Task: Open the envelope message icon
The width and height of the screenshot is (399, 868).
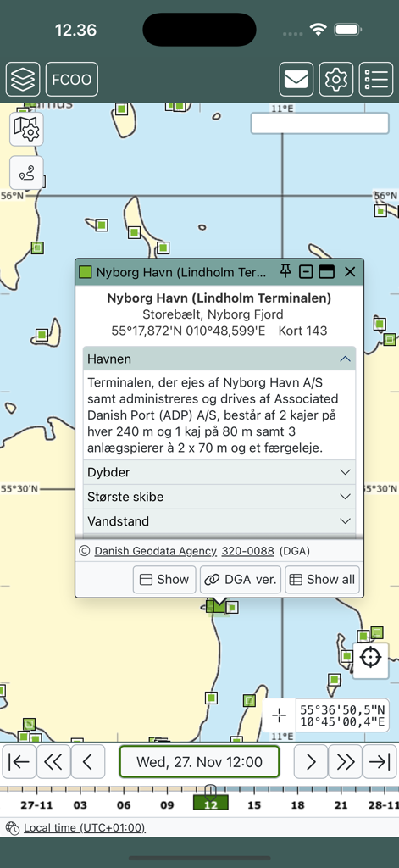Action: click(x=296, y=80)
